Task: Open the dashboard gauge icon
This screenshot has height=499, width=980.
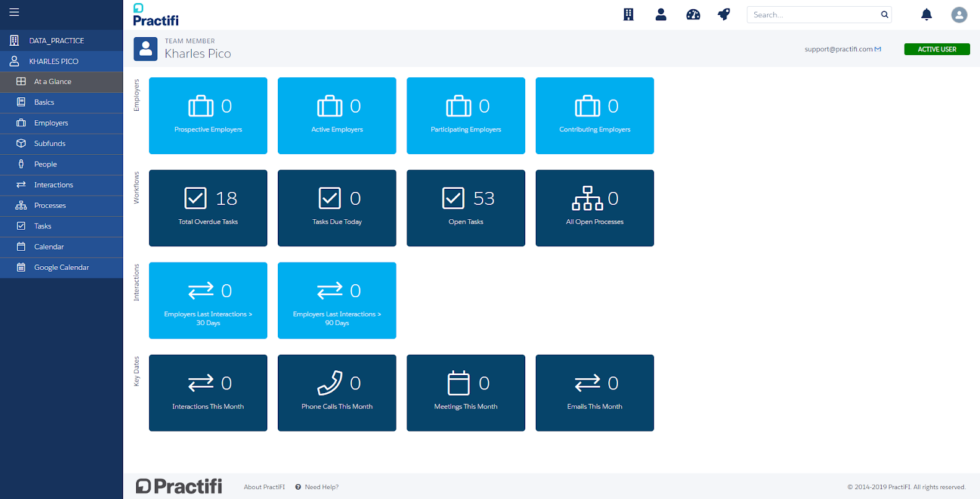Action: pyautogui.click(x=693, y=14)
